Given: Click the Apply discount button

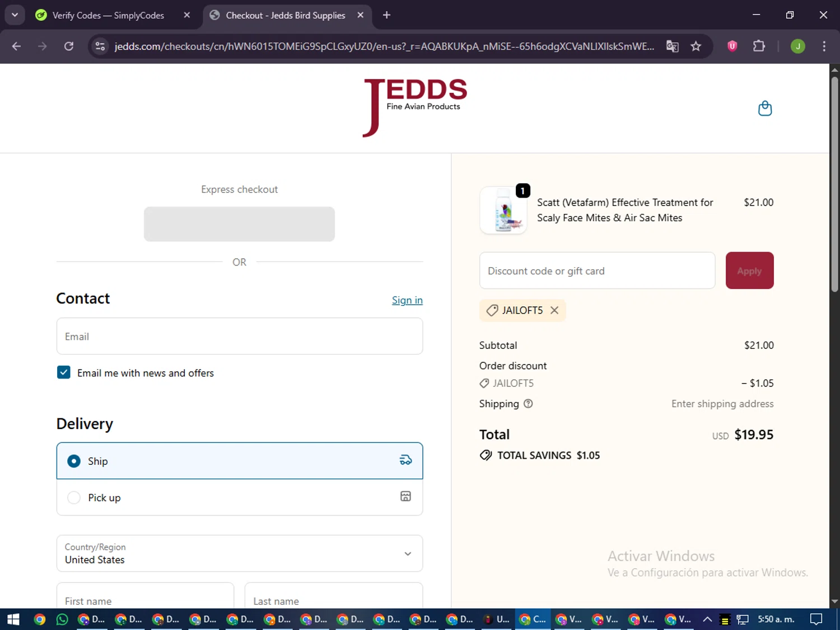Looking at the screenshot, I should (749, 270).
